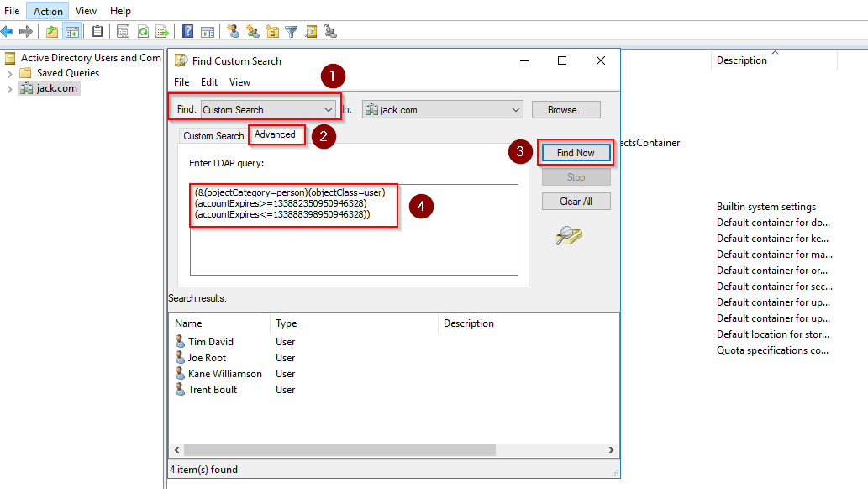Click the Clear All button
868x489 pixels.
(x=576, y=201)
